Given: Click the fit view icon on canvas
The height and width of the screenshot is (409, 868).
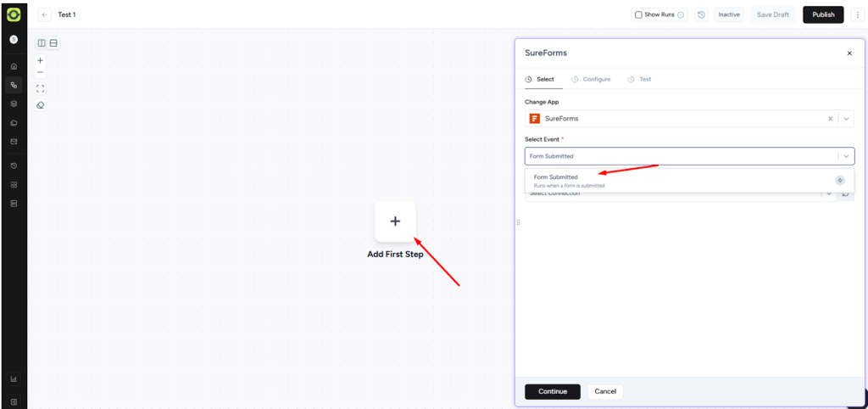Looking at the screenshot, I should point(40,88).
